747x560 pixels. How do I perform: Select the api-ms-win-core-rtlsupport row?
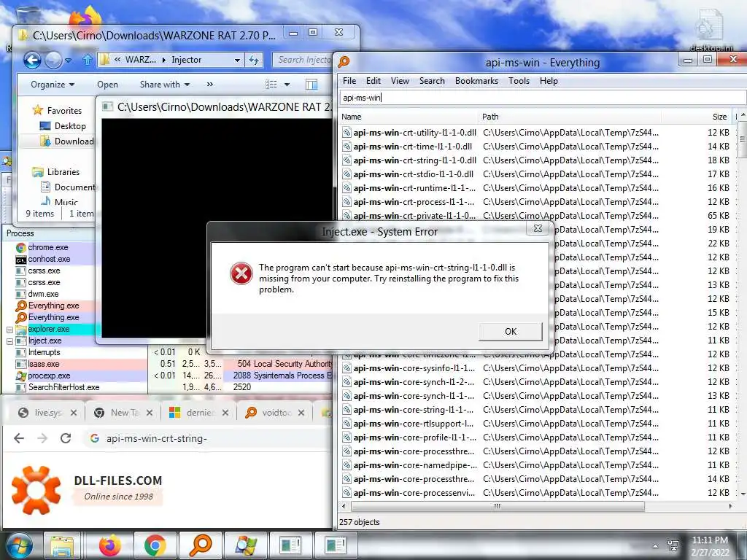[x=536, y=424]
